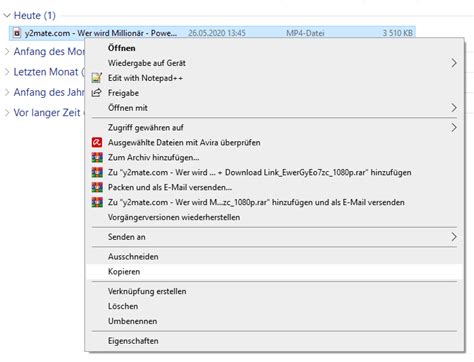Image resolution: width=474 pixels, height=362 pixels.
Task: Click the Heute (1) group label
Action: pyautogui.click(x=35, y=15)
